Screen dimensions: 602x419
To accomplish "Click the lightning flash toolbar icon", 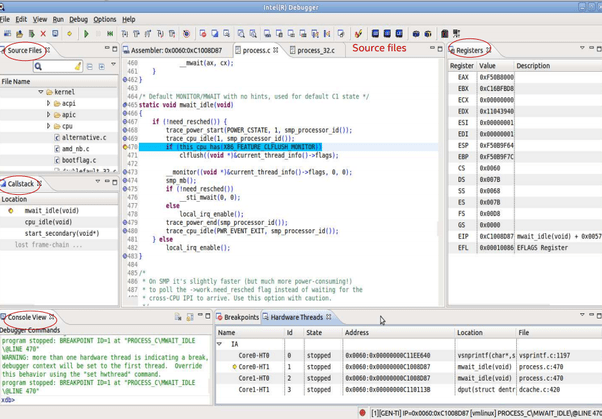I will [358, 34].
